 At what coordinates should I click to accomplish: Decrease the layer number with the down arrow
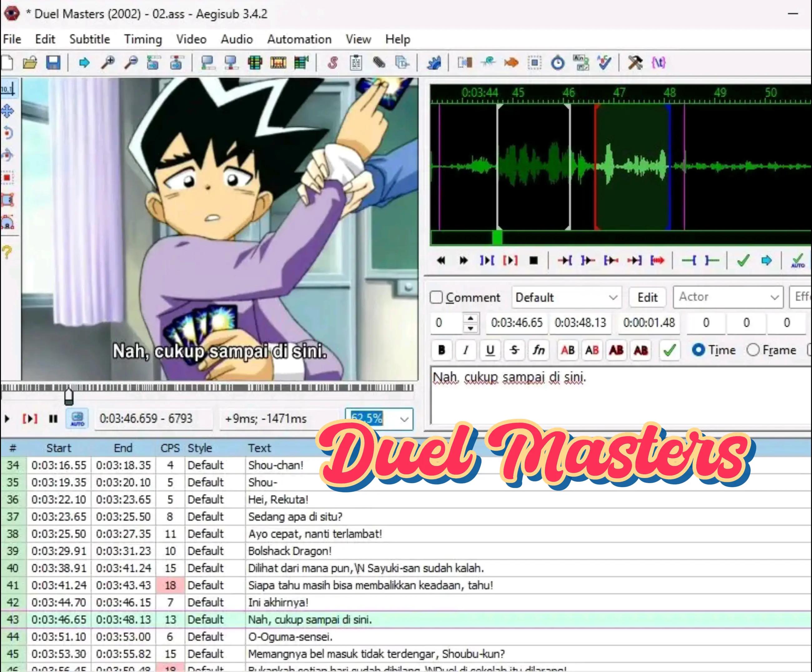pyautogui.click(x=471, y=328)
